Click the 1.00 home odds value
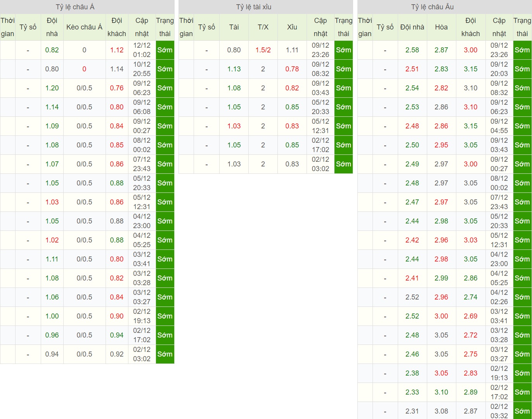 point(52,316)
